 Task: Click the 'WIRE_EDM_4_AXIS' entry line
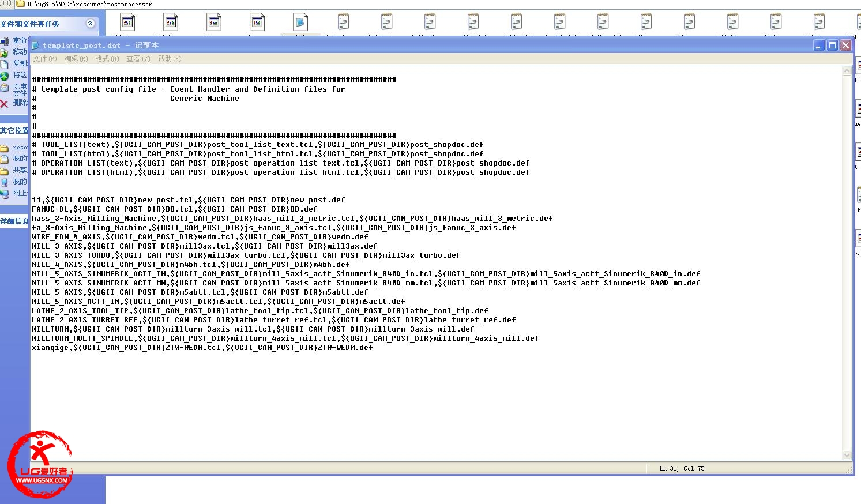click(x=200, y=237)
